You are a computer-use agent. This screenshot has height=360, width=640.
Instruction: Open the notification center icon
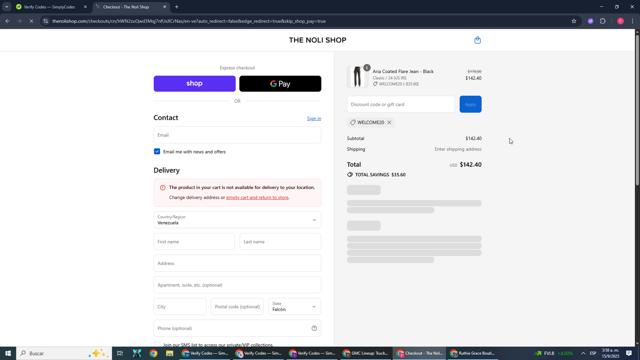click(x=629, y=353)
